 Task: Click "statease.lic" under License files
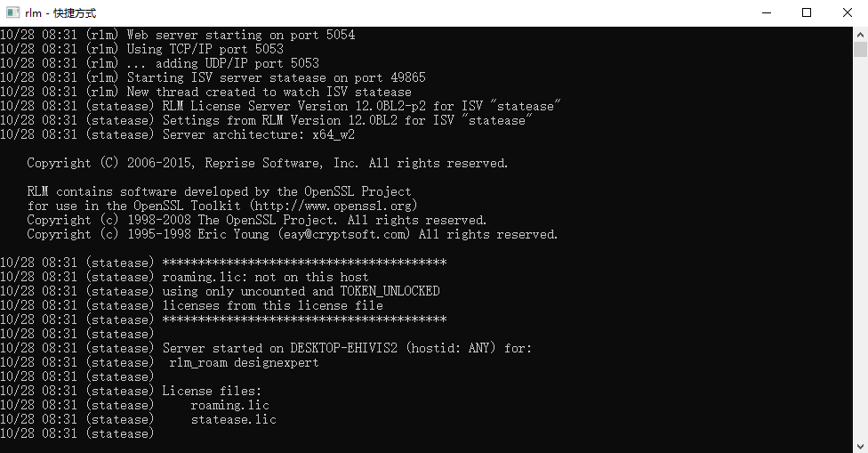point(233,420)
